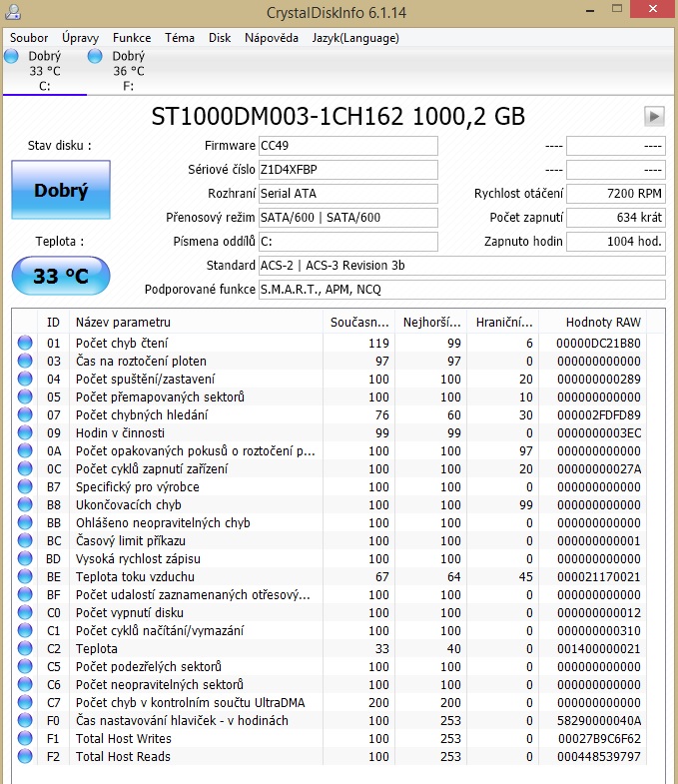Viewport: 678px width, 784px height.
Task: Click the status orb for disk C:
Action: [11, 56]
